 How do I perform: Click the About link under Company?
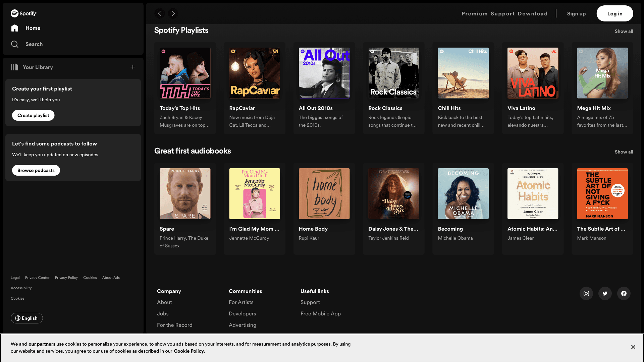point(164,302)
